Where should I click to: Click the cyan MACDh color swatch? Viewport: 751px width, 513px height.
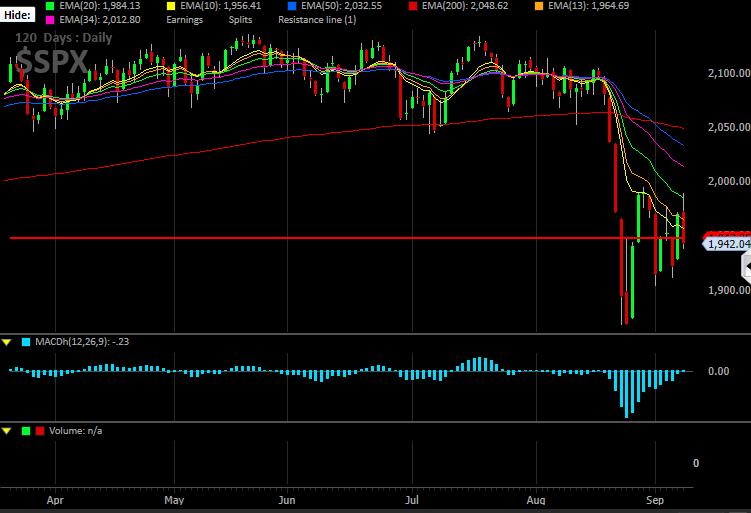26,342
